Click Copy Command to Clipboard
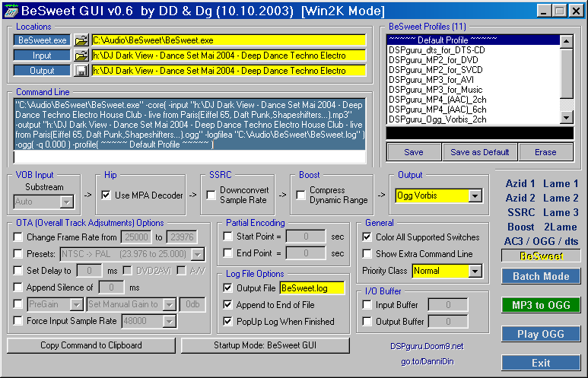Viewport: 588px width, 378px height. click(91, 345)
